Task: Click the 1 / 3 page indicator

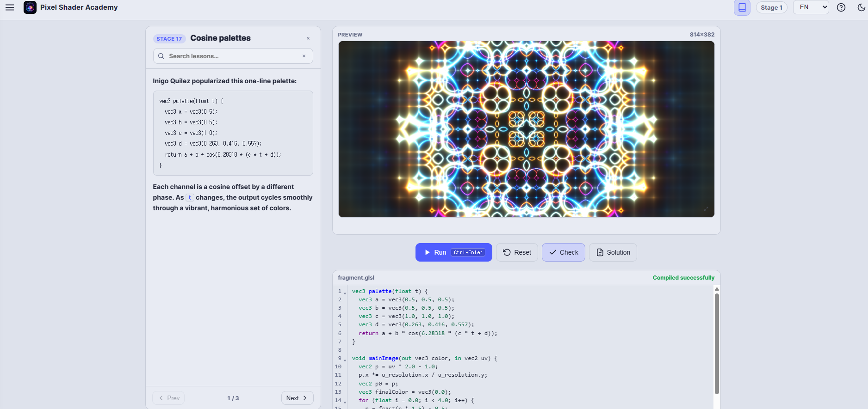Action: tap(233, 398)
